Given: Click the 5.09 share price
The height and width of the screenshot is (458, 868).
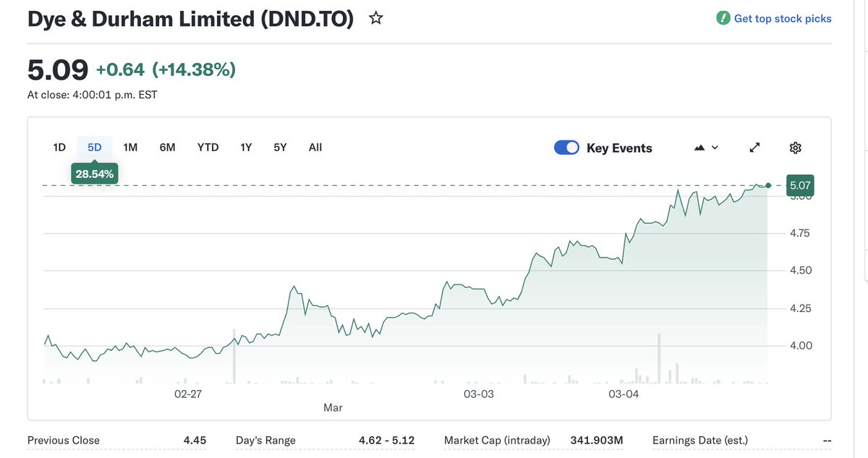Looking at the screenshot, I should (x=58, y=69).
